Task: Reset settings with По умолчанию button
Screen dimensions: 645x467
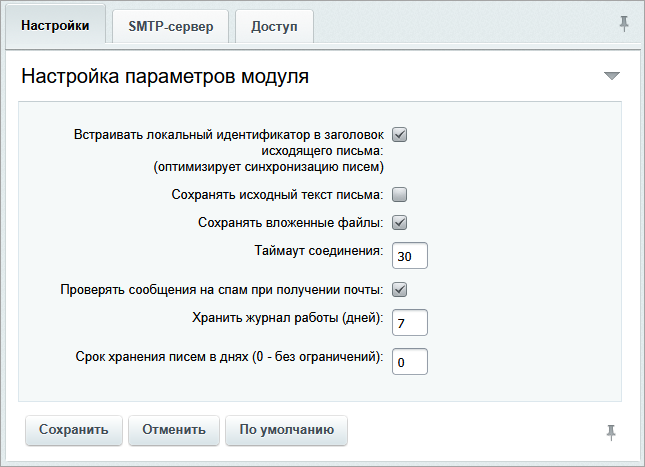Action: tap(286, 430)
